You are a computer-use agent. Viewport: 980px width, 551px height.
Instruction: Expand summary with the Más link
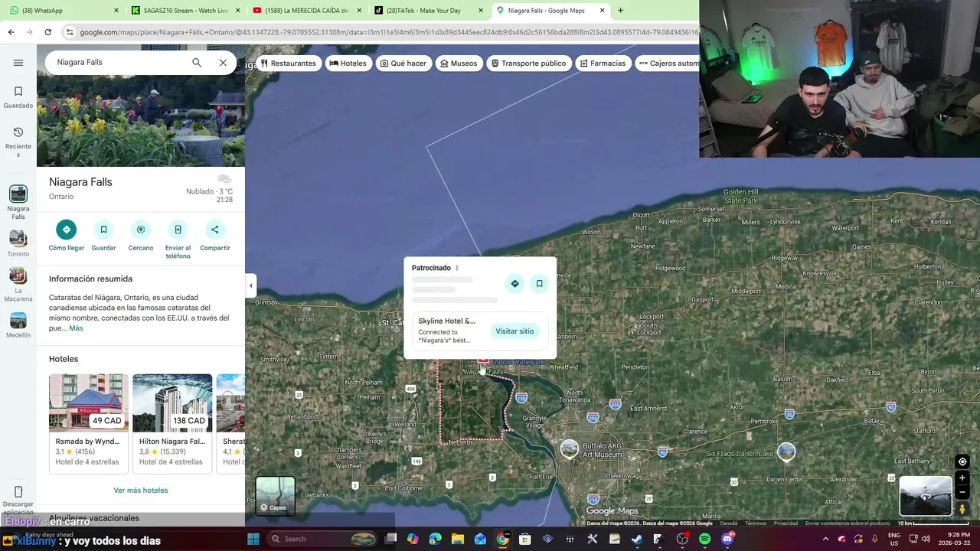pyautogui.click(x=76, y=328)
